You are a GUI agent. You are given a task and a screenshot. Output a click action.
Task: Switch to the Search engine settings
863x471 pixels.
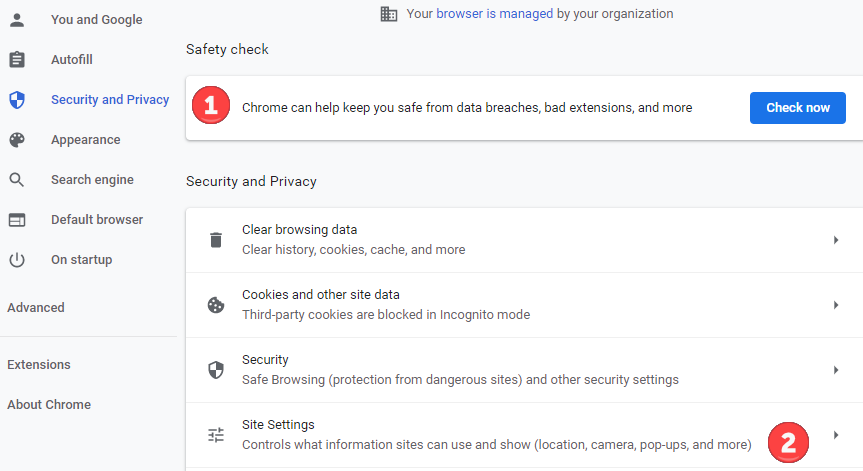click(92, 179)
